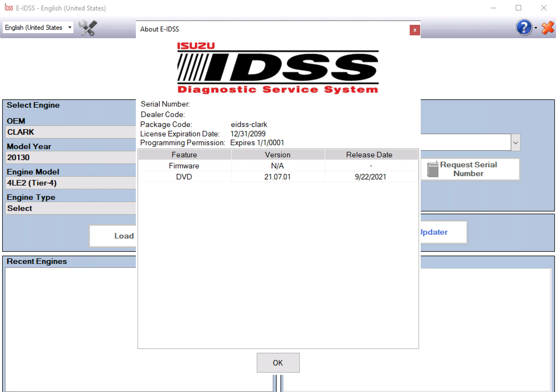Click the Version column header
The image size is (556, 392).
pos(278,155)
